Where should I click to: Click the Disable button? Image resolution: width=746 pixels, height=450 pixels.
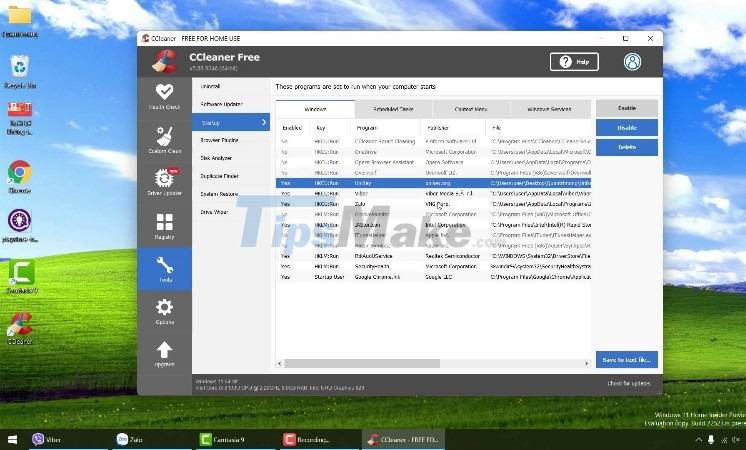(627, 128)
